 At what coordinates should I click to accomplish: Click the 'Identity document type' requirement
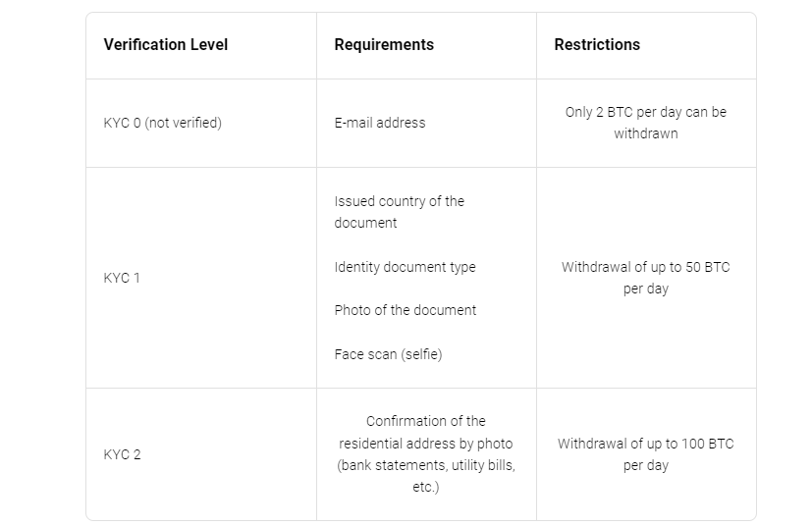[405, 267]
